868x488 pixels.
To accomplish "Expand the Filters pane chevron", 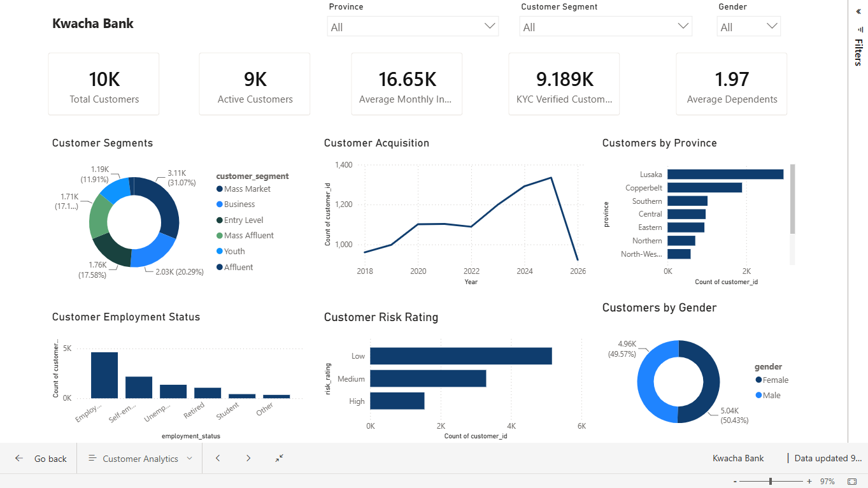I will coord(858,11).
